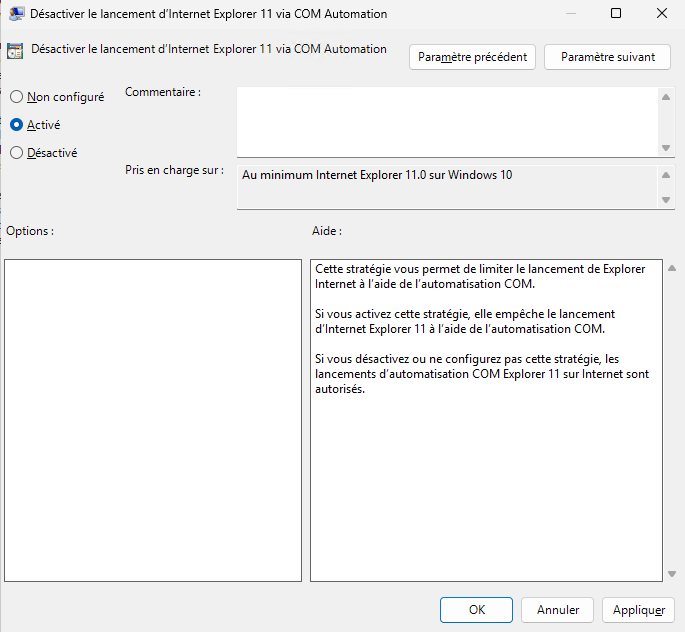
Task: Click the 'Pris en charge sur :' label
Action: click(x=174, y=170)
